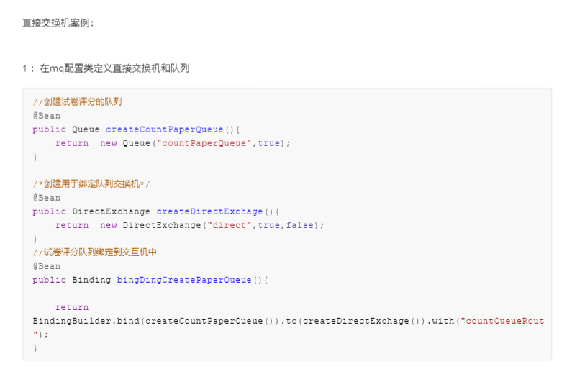Click the Queue return type keyword
The image size is (567, 392).
86,129
